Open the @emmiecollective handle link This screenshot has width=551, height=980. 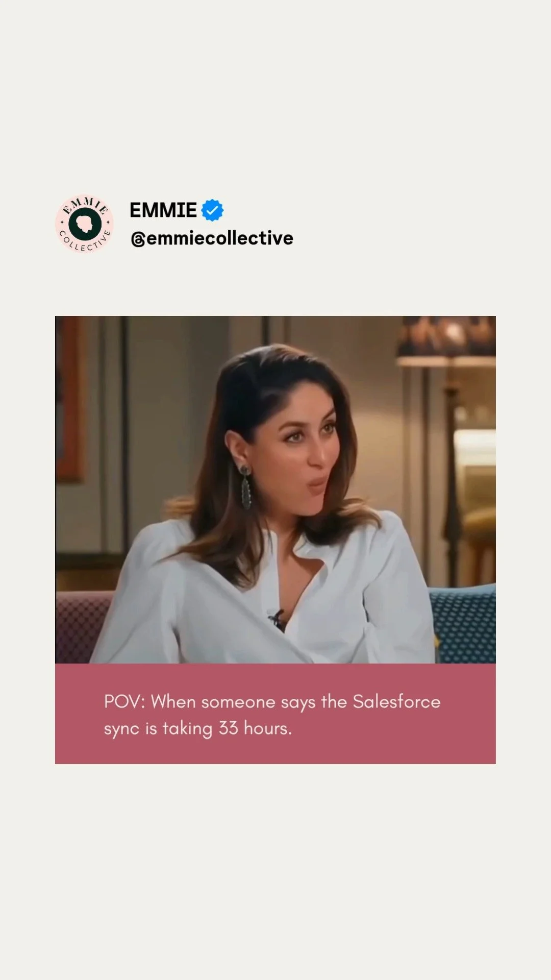(212, 238)
